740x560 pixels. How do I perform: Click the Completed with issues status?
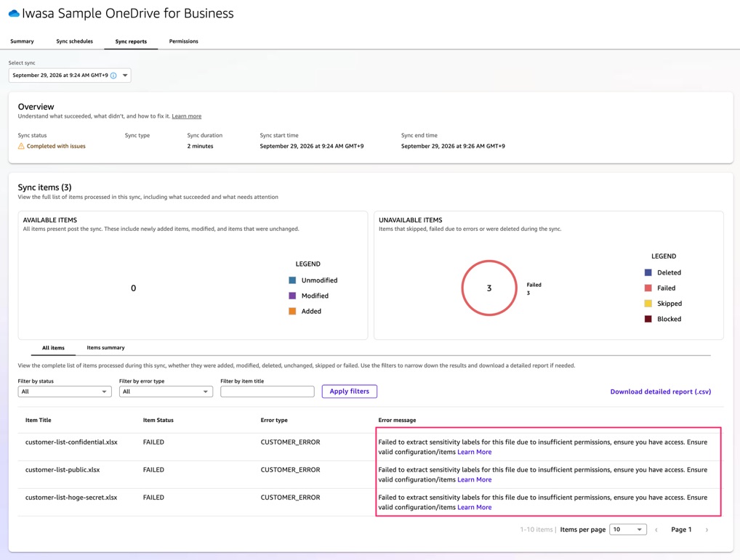point(56,146)
